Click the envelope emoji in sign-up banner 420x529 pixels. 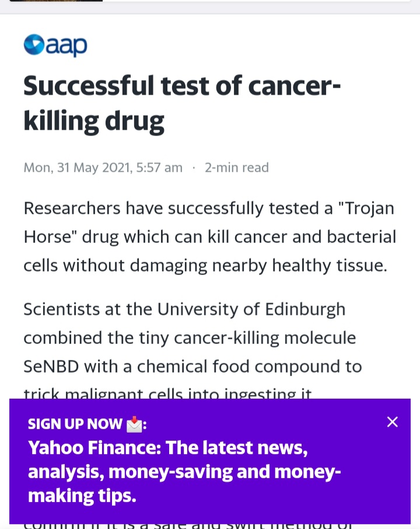[x=134, y=424]
